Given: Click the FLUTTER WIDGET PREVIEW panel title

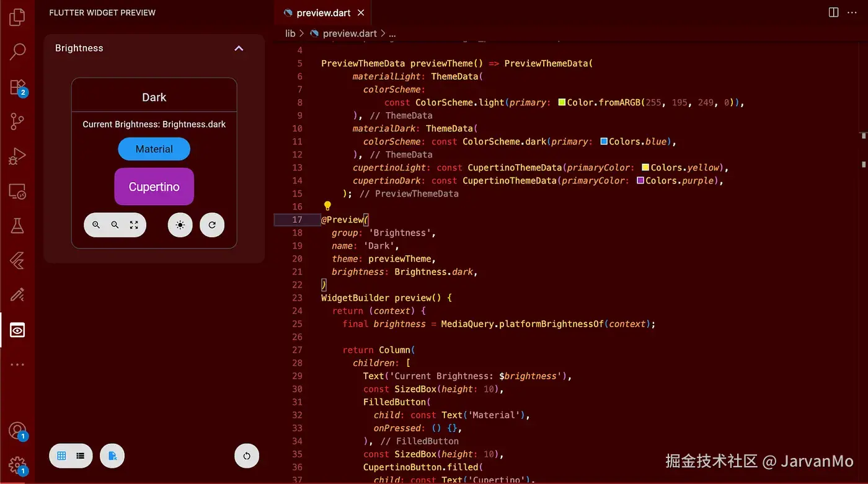Looking at the screenshot, I should point(102,12).
